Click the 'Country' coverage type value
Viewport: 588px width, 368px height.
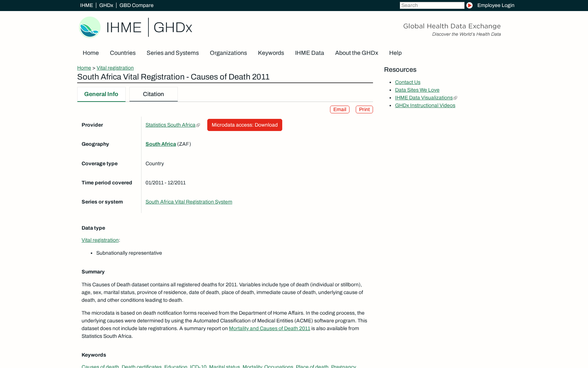(155, 164)
